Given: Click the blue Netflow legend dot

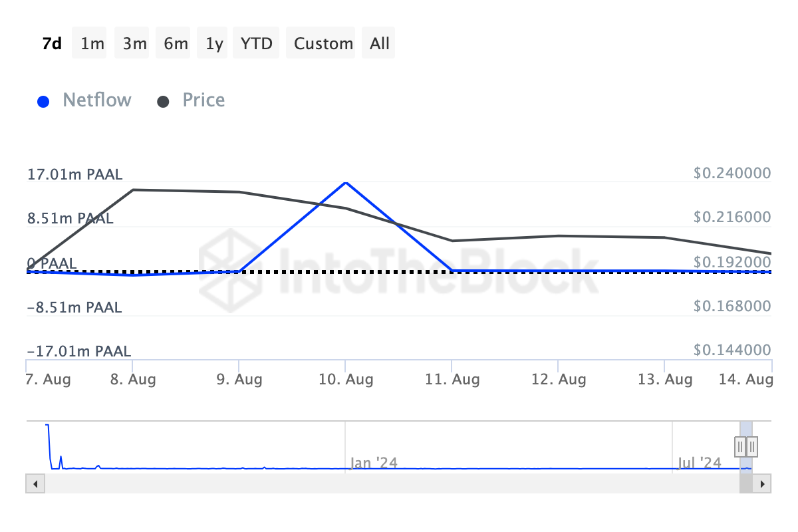Looking at the screenshot, I should (x=43, y=102).
